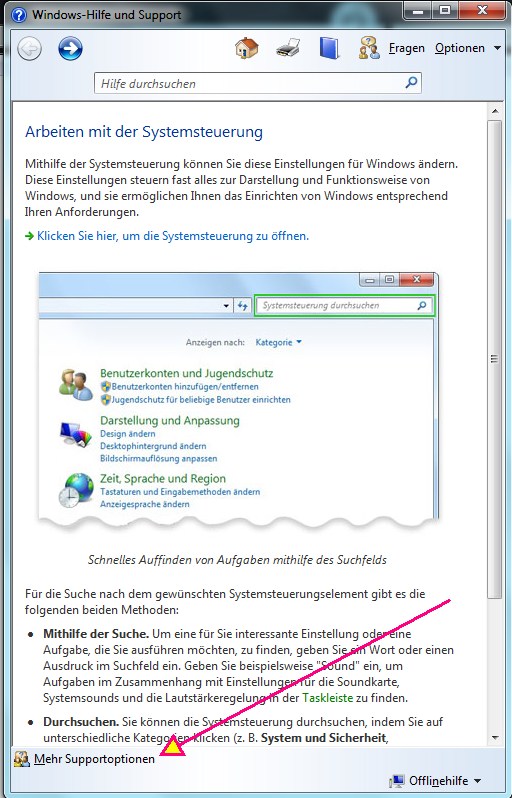Follow the green Taskleiste glossary link
This screenshot has width=512, height=798.
327,698
